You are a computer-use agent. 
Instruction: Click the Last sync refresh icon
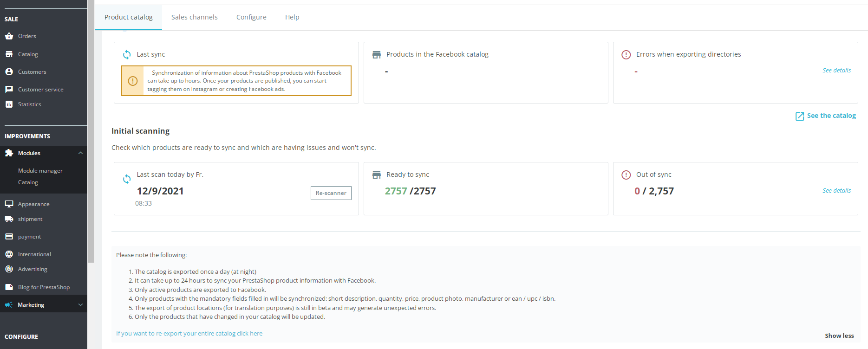click(x=127, y=55)
